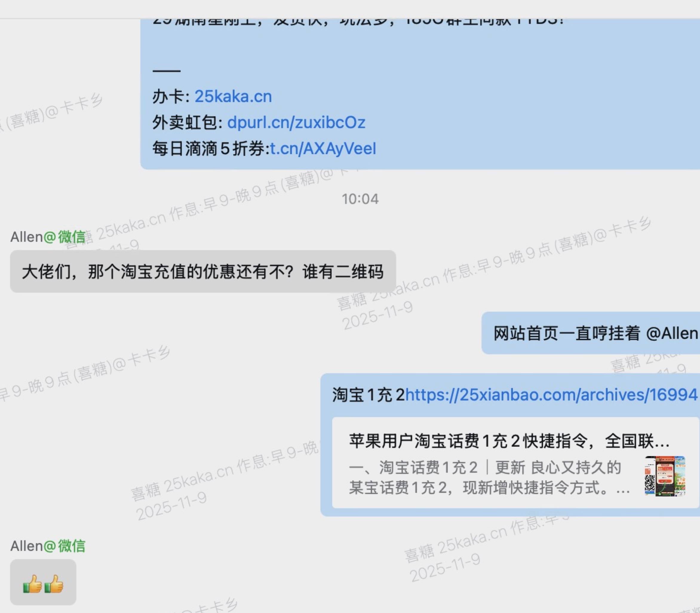Click the 淘宝1充2 text before the URL
The height and width of the screenshot is (613, 700).
pos(368,395)
